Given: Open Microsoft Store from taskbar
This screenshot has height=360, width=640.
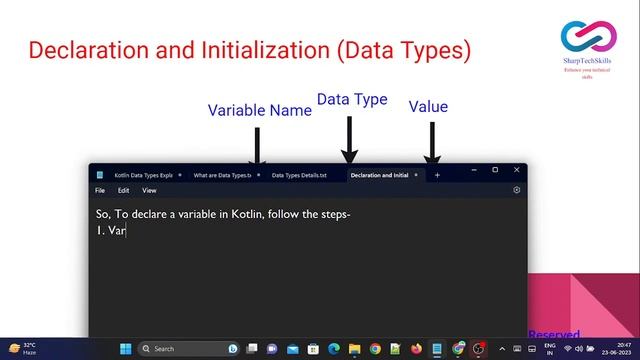Looking at the screenshot, I should [313, 349].
